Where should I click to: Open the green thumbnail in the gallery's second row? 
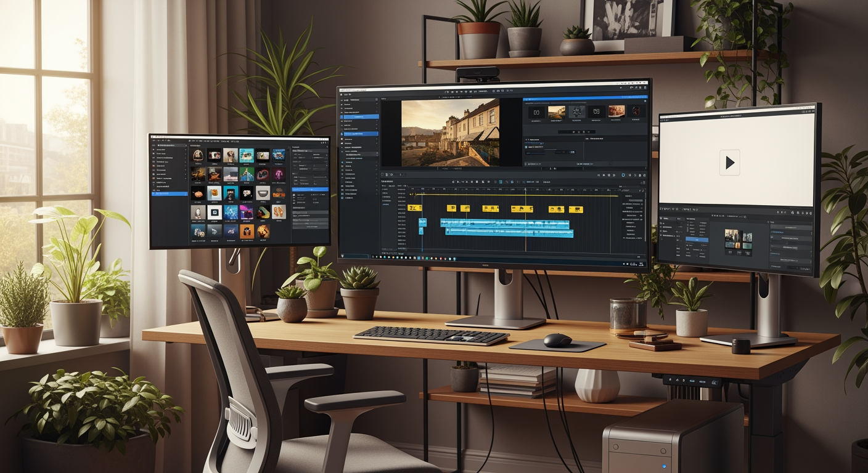247,174
